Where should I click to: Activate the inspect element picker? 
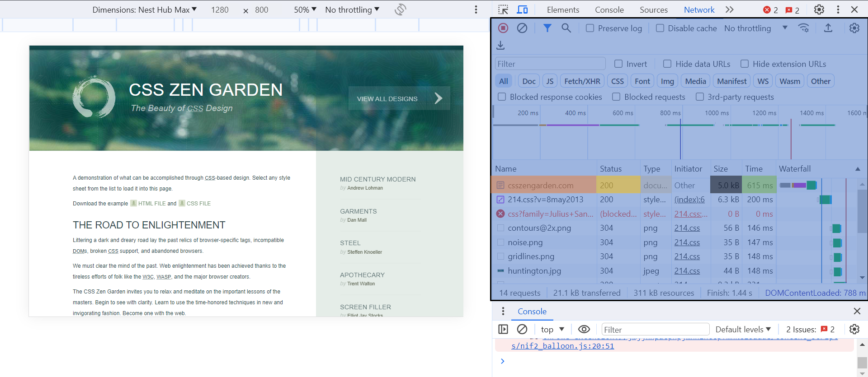coord(503,9)
